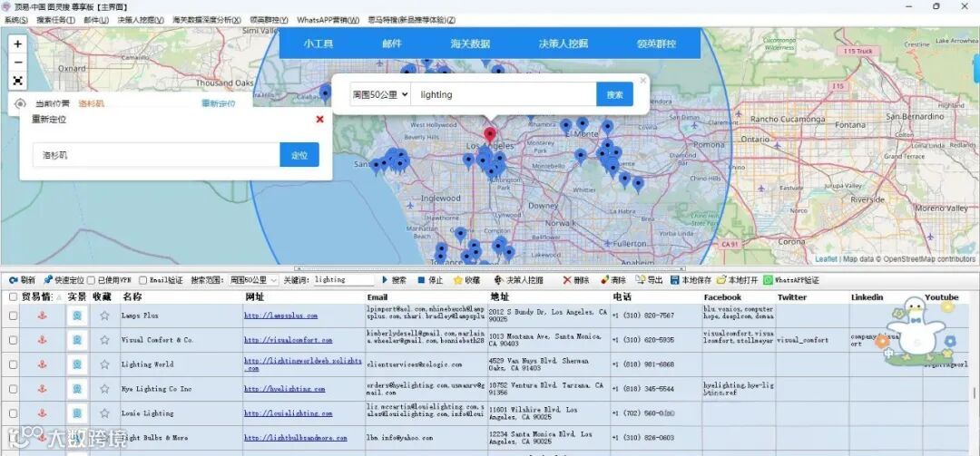
Task: Zoom out on the map
Action: (17, 63)
